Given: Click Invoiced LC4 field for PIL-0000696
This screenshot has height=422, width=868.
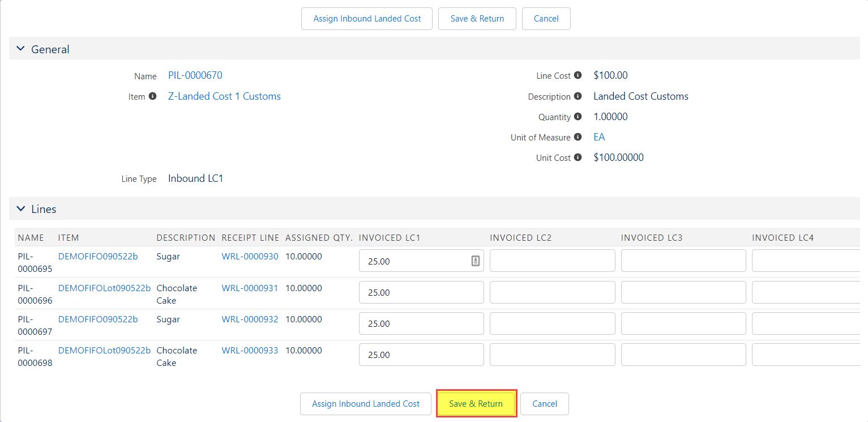Looking at the screenshot, I should point(806,292).
